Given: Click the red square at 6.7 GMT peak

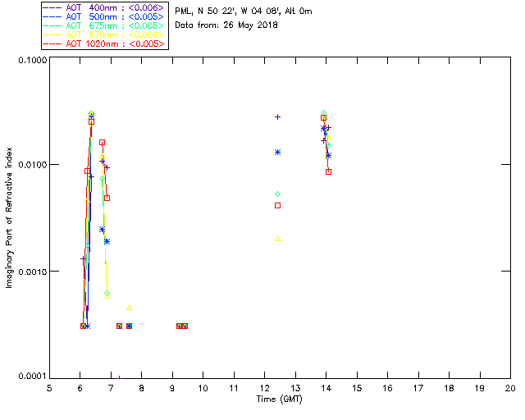Looking at the screenshot, I should pyautogui.click(x=102, y=143).
